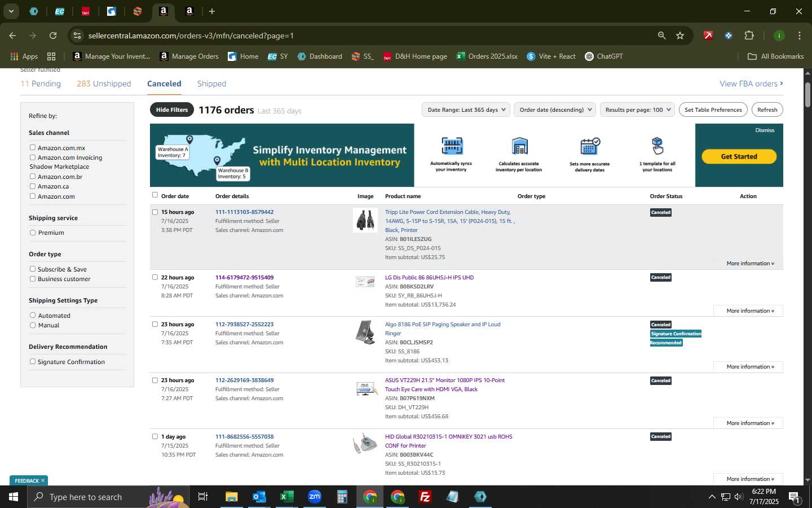Open order 111-1113103-8579442 details
Image resolution: width=812 pixels, height=508 pixels.
point(244,212)
